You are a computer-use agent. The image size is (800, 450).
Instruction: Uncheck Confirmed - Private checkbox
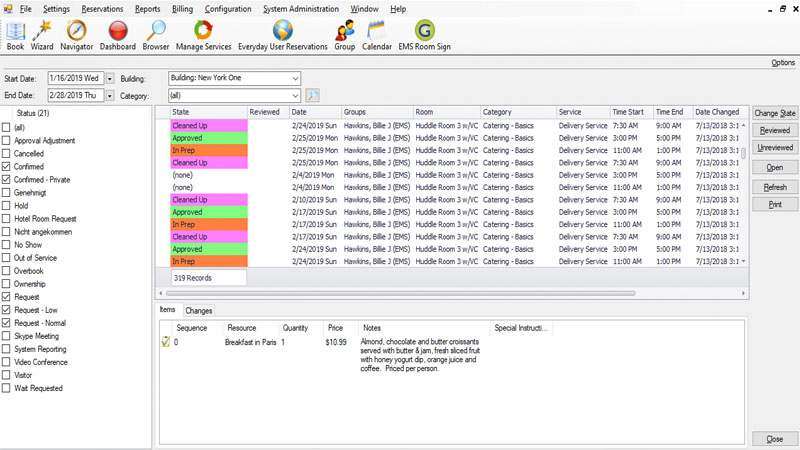click(6, 180)
